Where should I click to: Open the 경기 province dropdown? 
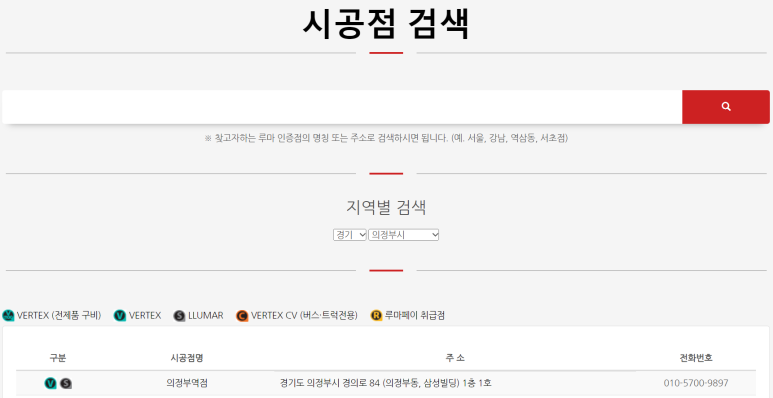click(350, 235)
